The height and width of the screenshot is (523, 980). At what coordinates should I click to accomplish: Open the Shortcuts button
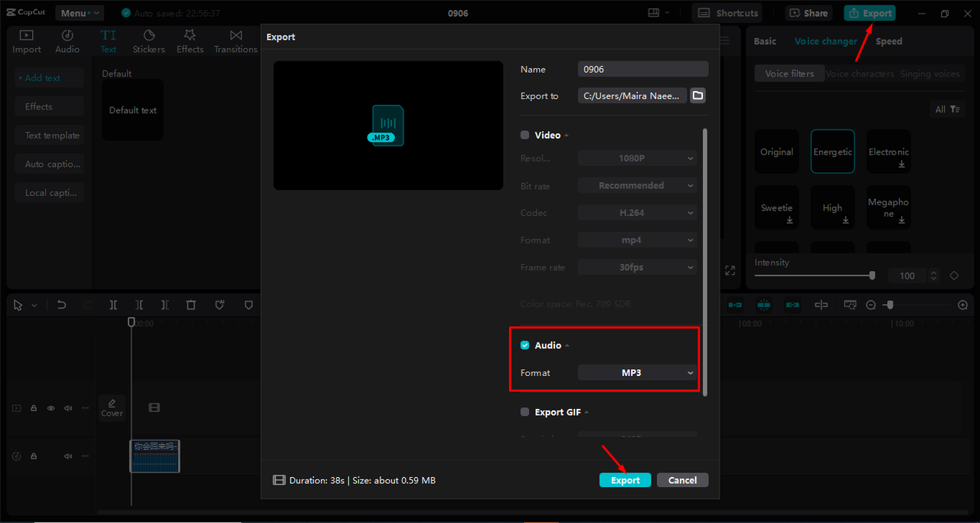click(x=727, y=13)
